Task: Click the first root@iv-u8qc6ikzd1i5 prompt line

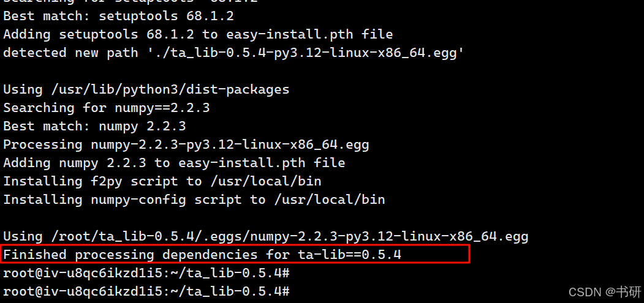Action: [x=146, y=274]
